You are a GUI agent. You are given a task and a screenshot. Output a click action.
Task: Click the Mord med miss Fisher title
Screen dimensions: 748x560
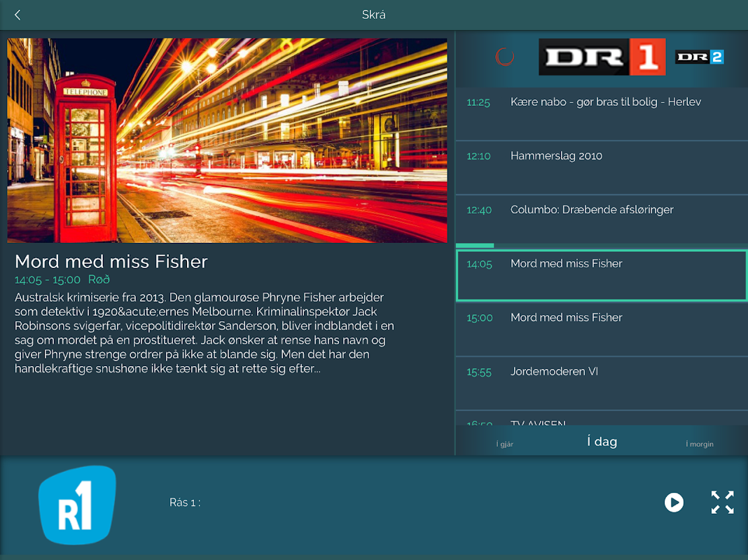(x=111, y=262)
